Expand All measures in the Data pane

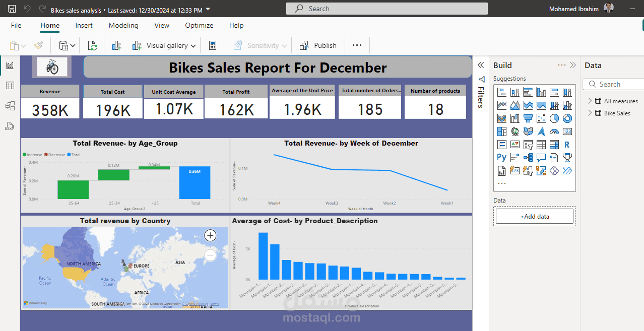[x=591, y=101]
